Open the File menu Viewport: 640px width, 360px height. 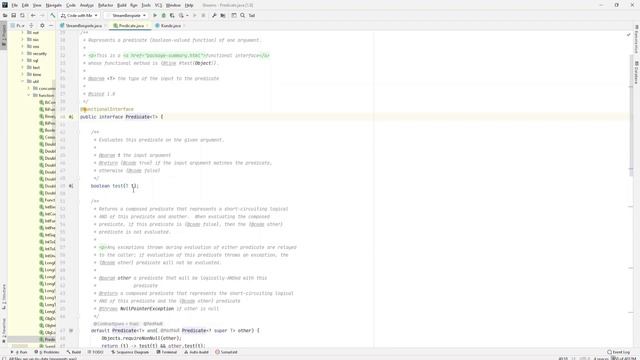(x=15, y=5)
